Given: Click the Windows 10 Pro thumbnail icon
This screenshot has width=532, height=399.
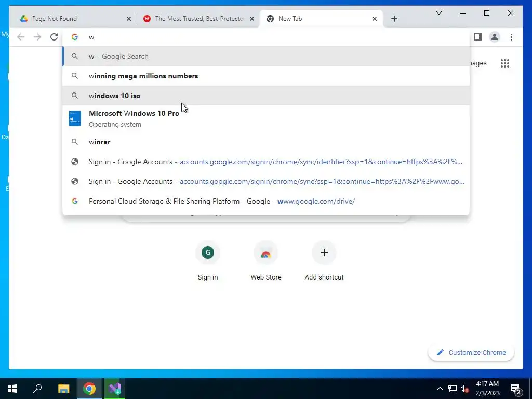Looking at the screenshot, I should pyautogui.click(x=75, y=118).
